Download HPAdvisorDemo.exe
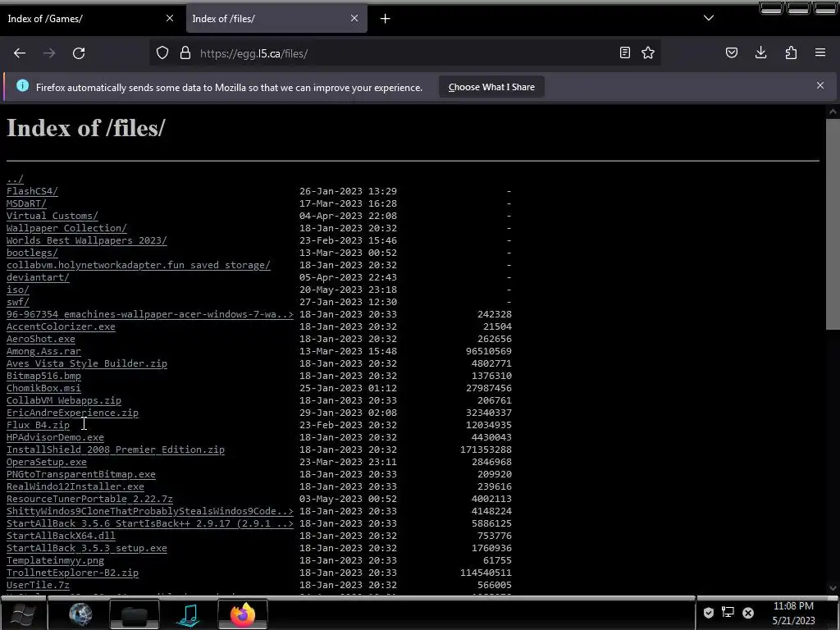 (x=55, y=438)
